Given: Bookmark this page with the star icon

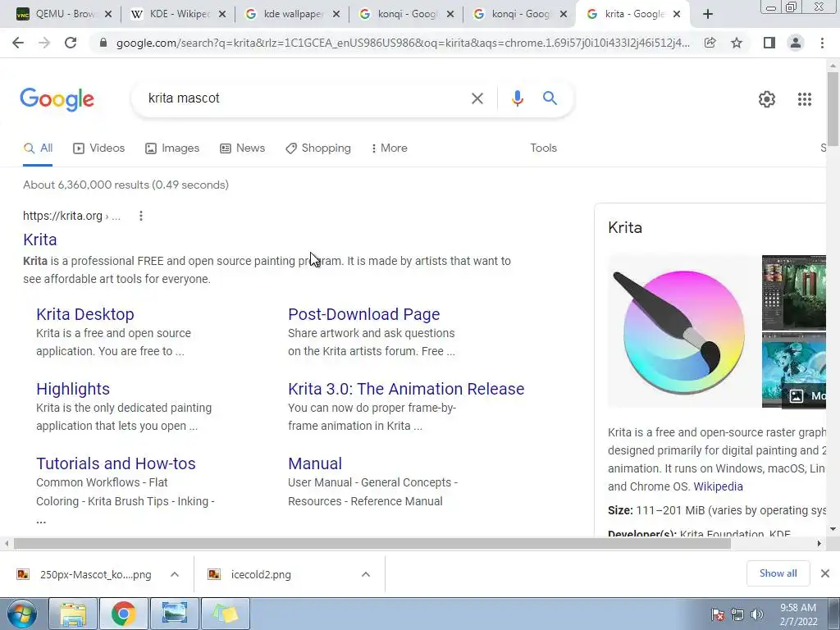Looking at the screenshot, I should point(737,43).
